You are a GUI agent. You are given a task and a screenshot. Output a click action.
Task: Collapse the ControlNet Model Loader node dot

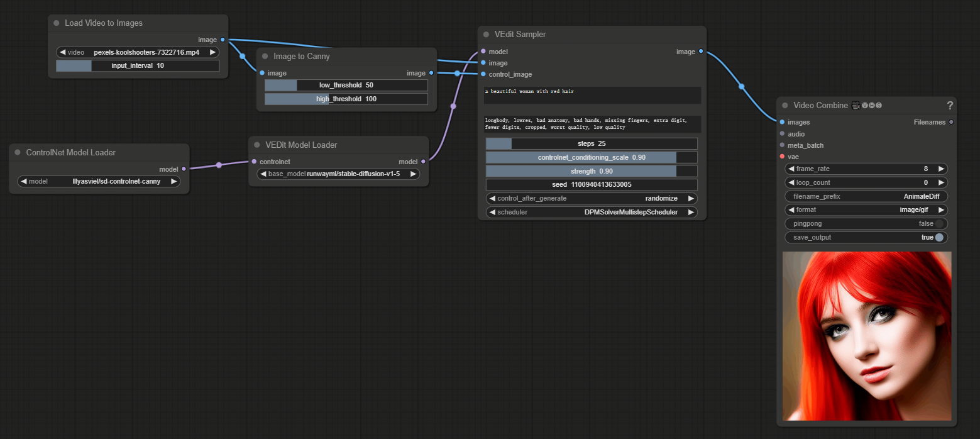pyautogui.click(x=18, y=153)
